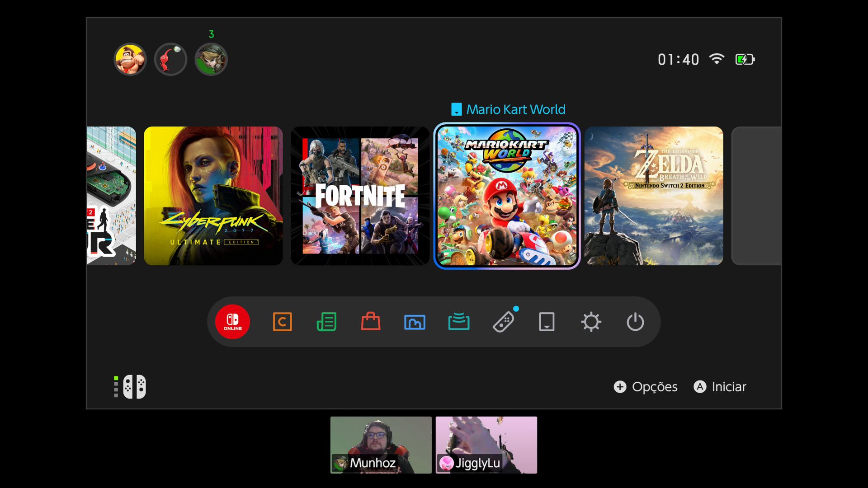The width and height of the screenshot is (868, 488).
Task: Open the Controllers icon
Action: pyautogui.click(x=503, y=322)
